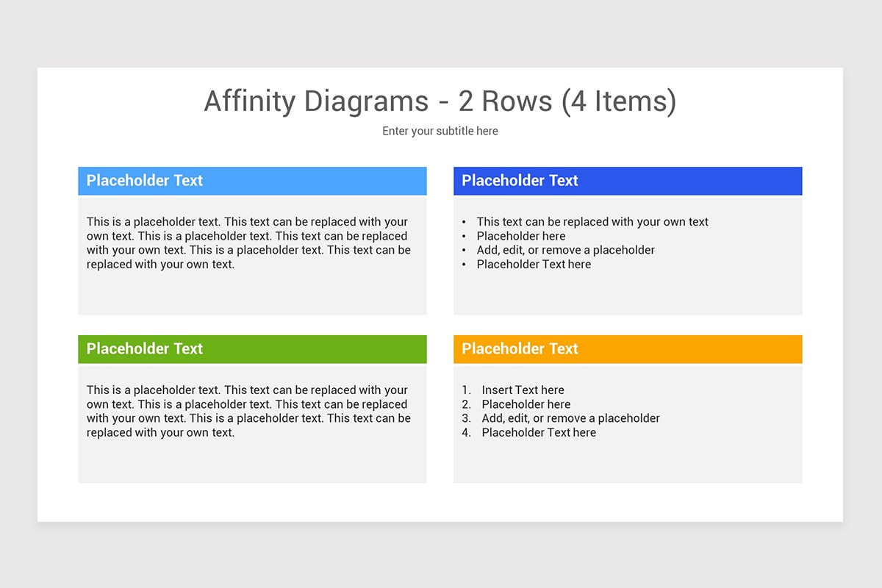Select item 4 'Placeholder Text here'
Image resolution: width=882 pixels, height=588 pixels.
coord(539,432)
